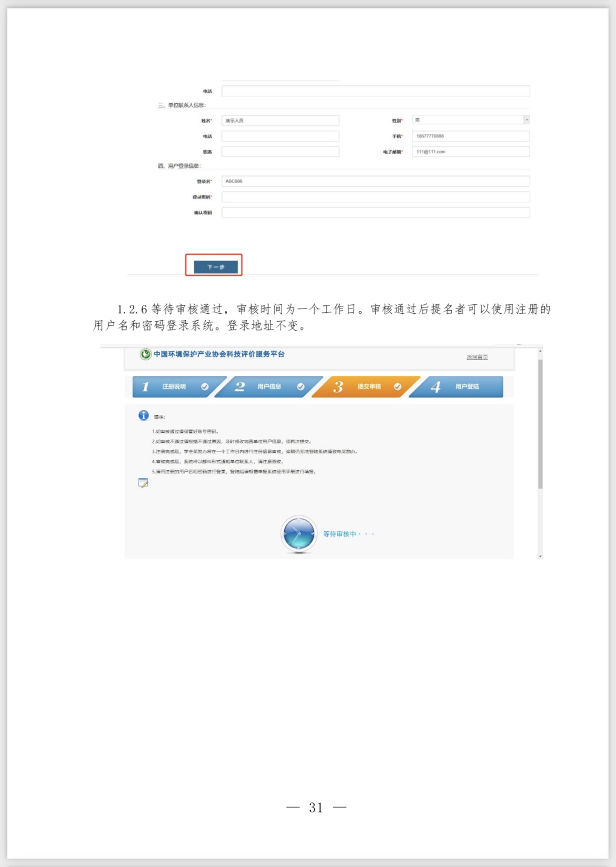Click the checkmark icon on 提交审核 step
The height and width of the screenshot is (867, 616).
[x=398, y=386]
